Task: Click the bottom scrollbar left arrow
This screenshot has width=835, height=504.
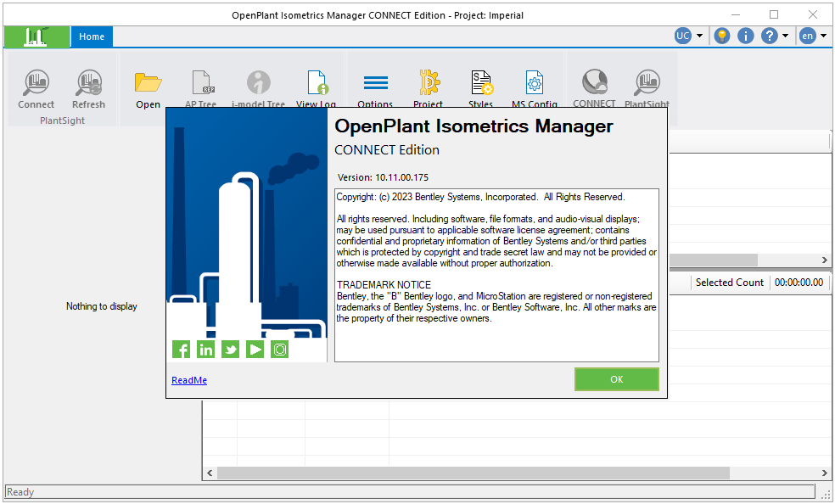Action: (210, 473)
